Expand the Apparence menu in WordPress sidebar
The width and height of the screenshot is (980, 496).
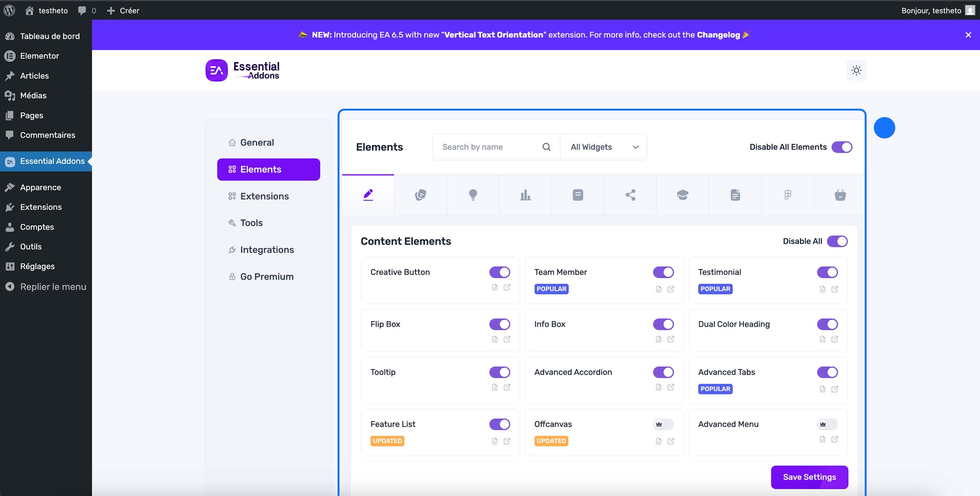point(40,187)
